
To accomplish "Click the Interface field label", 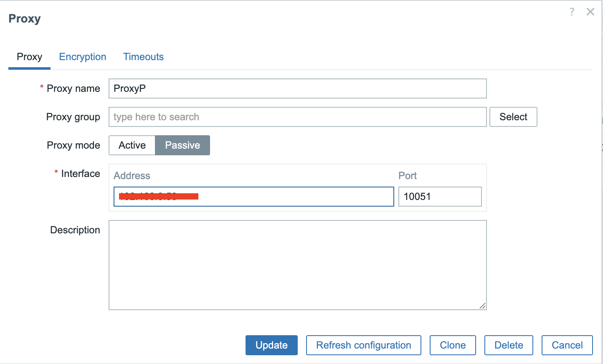I will click(81, 174).
